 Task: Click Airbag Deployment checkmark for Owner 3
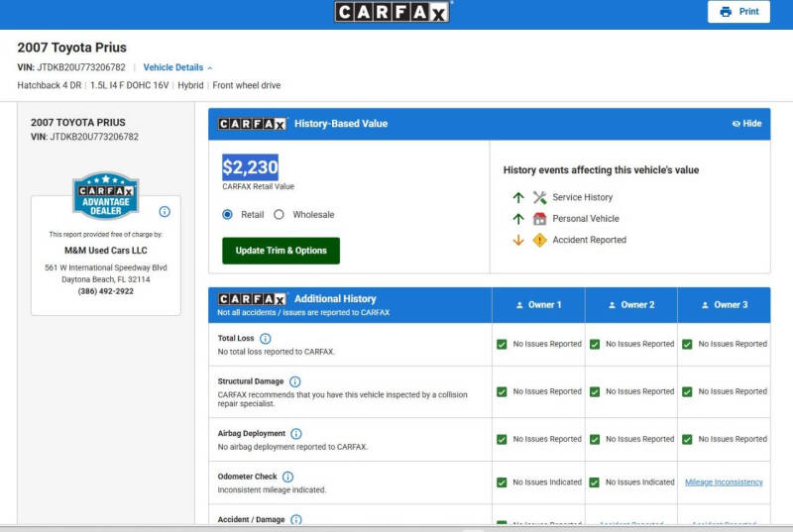click(x=687, y=439)
